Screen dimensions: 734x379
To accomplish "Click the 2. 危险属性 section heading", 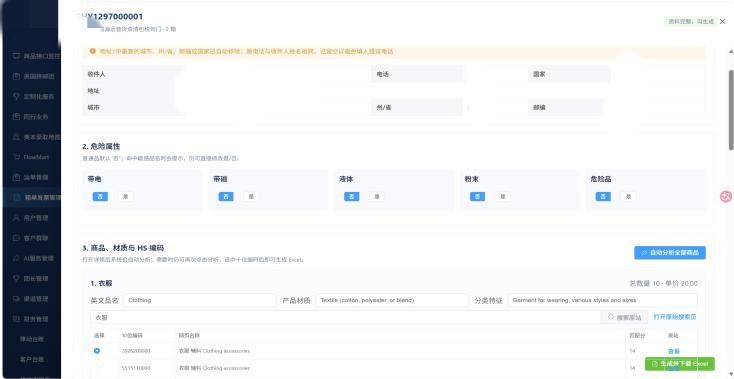I will 101,146.
